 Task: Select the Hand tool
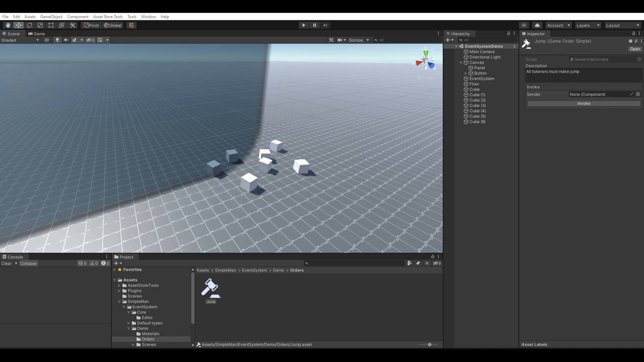pyautogui.click(x=8, y=25)
